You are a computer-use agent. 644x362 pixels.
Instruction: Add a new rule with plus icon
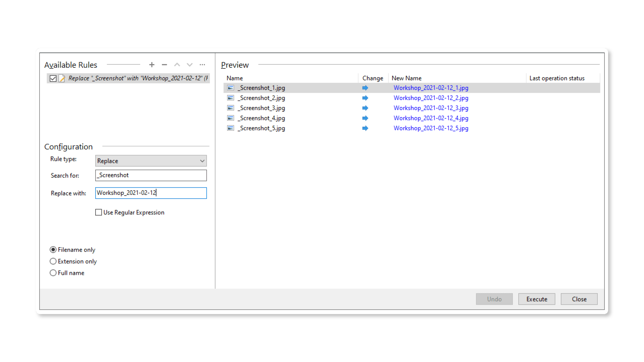[152, 65]
